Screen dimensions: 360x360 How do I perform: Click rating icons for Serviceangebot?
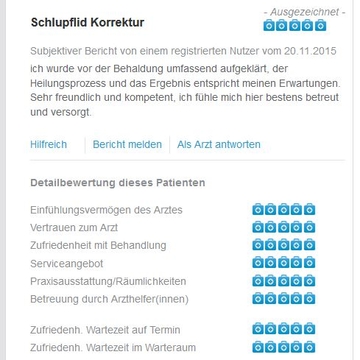click(x=284, y=263)
